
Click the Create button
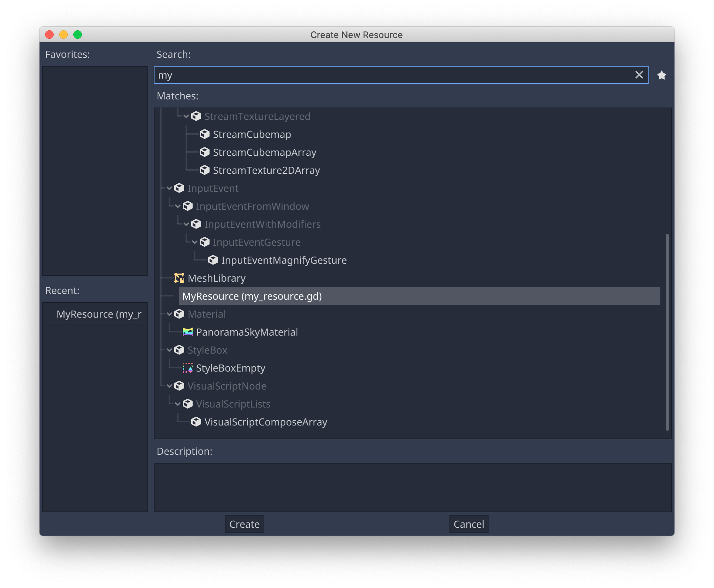(x=244, y=524)
